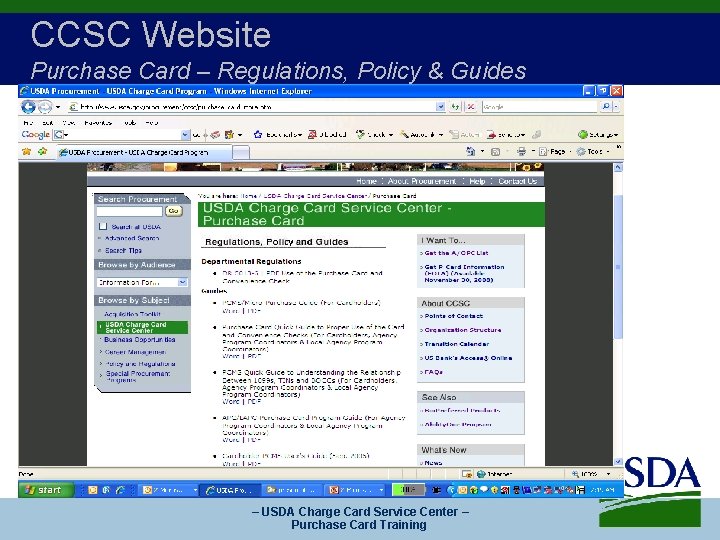Open the File menu
Image resolution: width=720 pixels, height=540 pixels.
pos(28,123)
